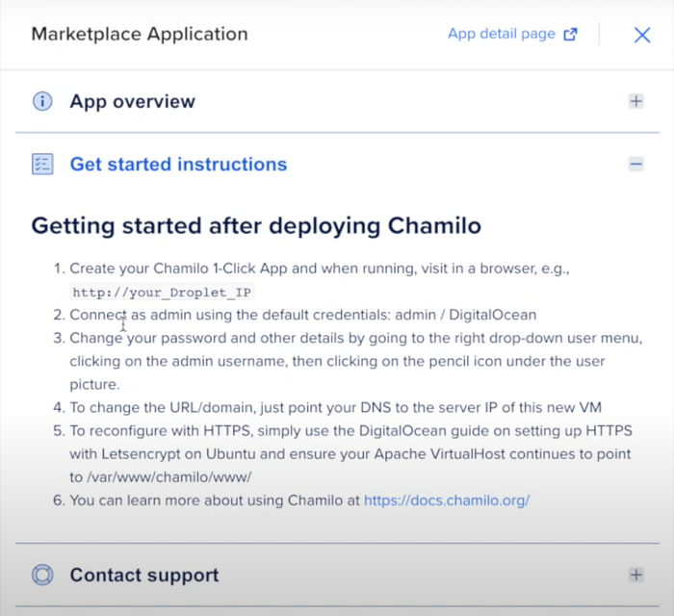Screen dimensions: 674x616
Task: Click the http://your_Droplet_IP code snippet
Action: point(162,293)
